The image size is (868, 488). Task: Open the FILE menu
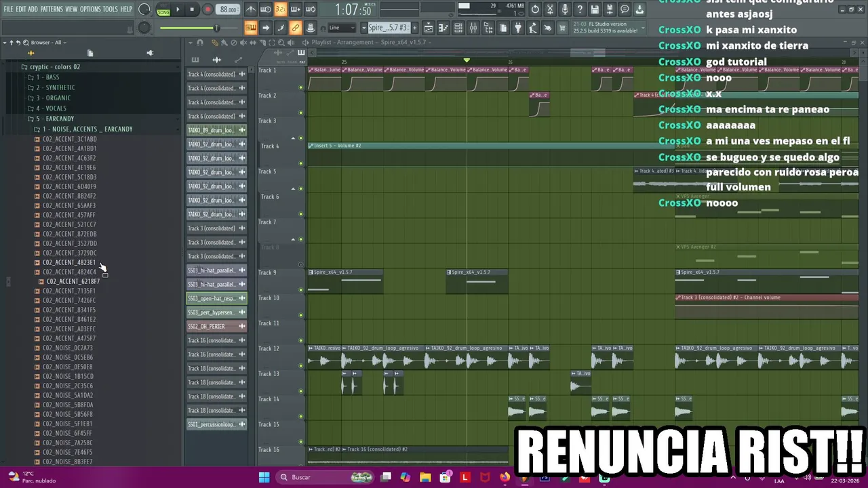(x=8, y=9)
